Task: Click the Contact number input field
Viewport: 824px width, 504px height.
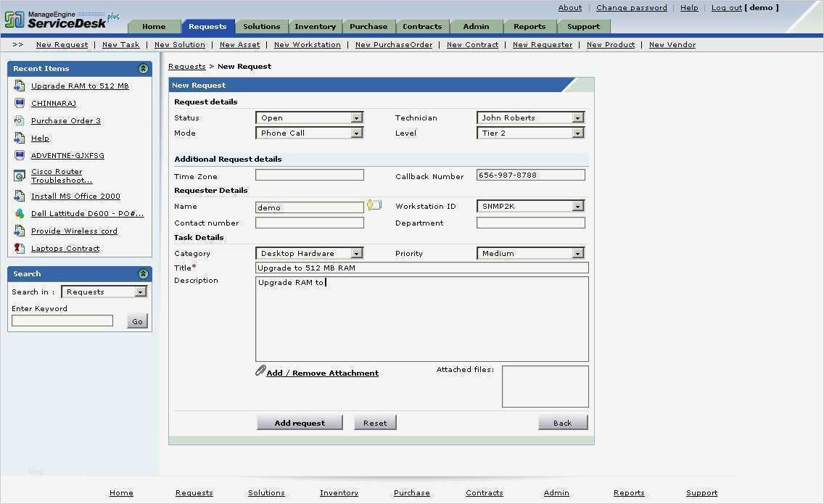Action: tap(310, 223)
